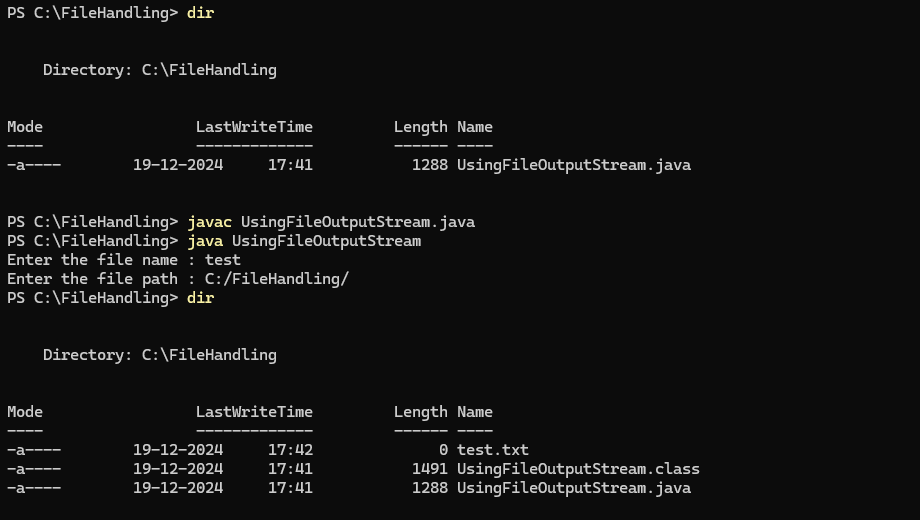Click the 'Name' header in the second listing

click(475, 412)
